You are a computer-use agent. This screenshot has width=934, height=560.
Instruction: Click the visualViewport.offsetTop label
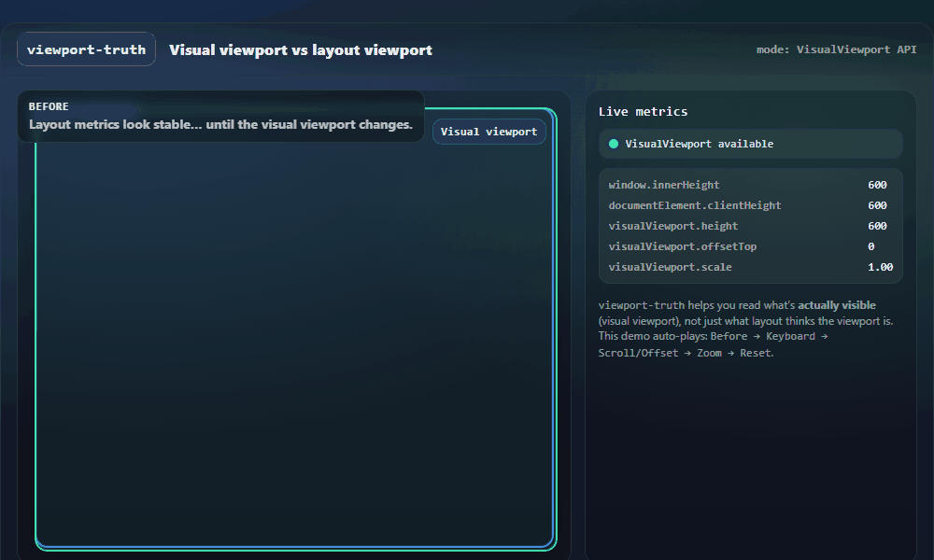click(683, 246)
